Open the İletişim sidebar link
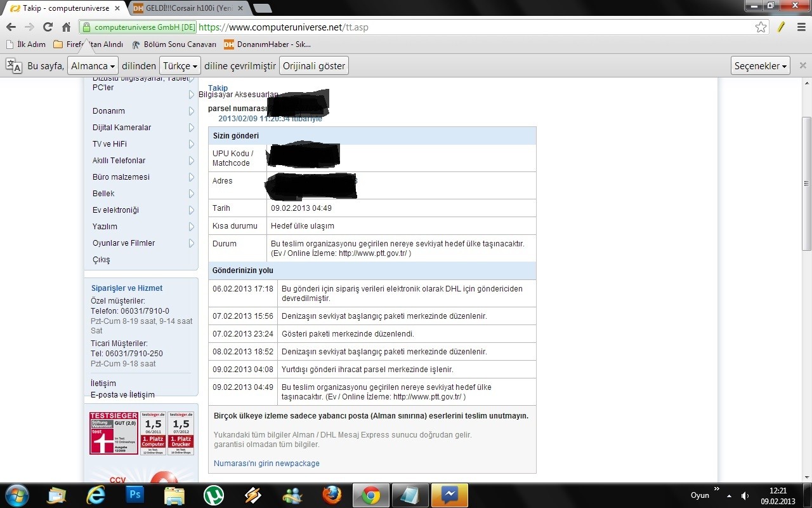Viewport: 812px width, 508px height. click(x=103, y=384)
